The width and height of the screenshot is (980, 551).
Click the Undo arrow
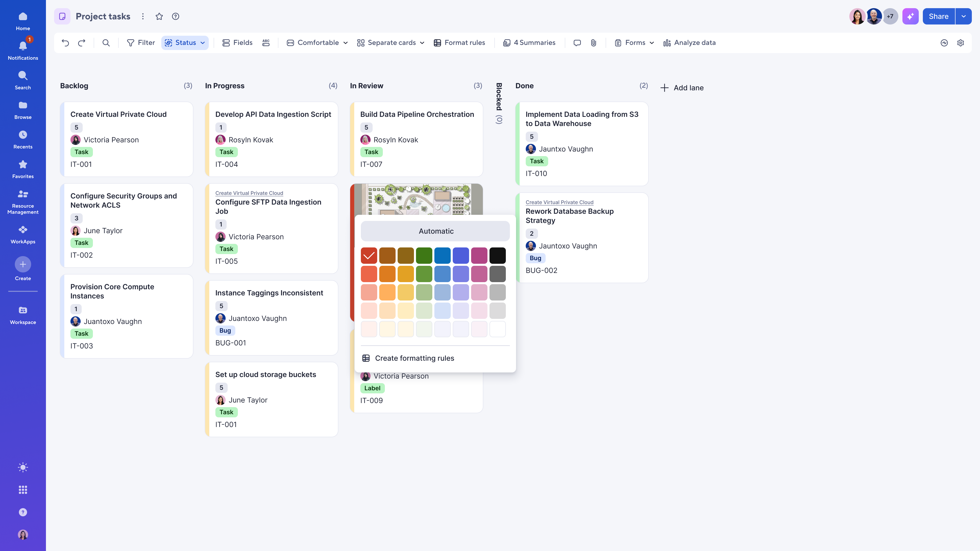65,43
